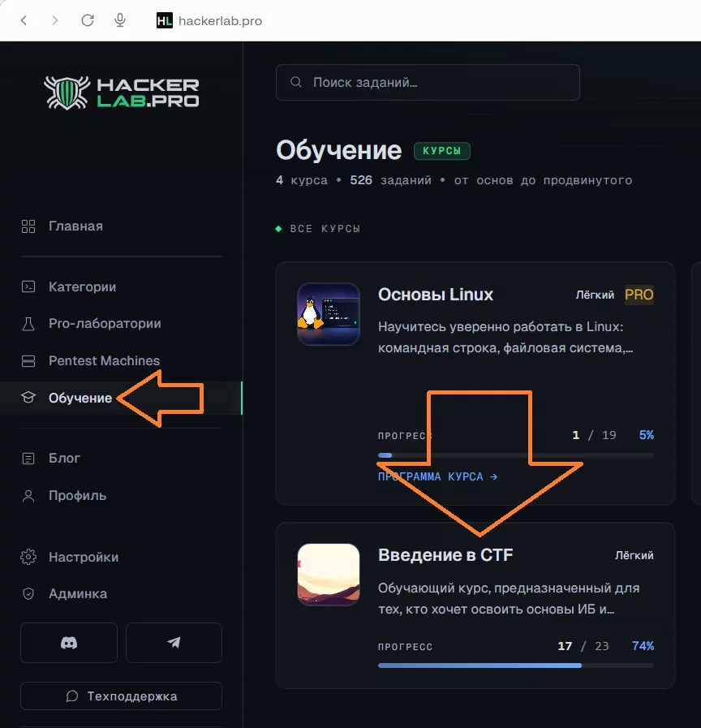The width and height of the screenshot is (701, 728).
Task: Click the Основы Linux progress bar
Action: [516, 455]
